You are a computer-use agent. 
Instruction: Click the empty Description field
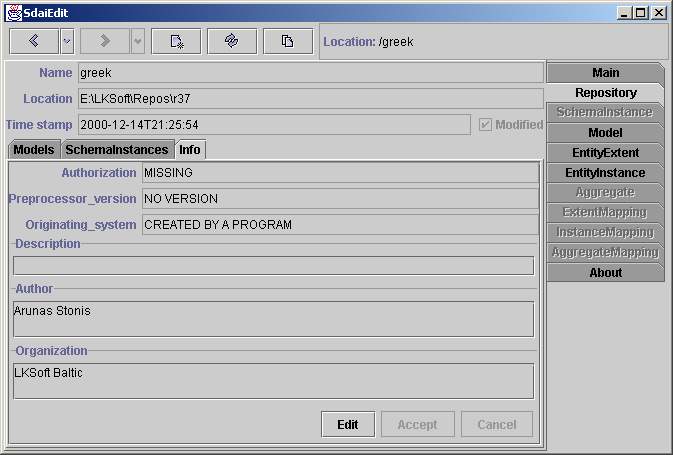(x=273, y=266)
